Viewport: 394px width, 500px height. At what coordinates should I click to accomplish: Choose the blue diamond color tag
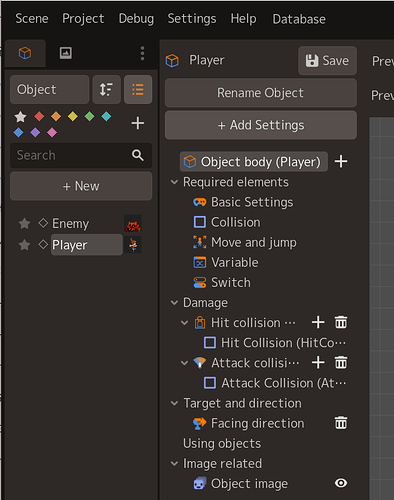[18, 132]
